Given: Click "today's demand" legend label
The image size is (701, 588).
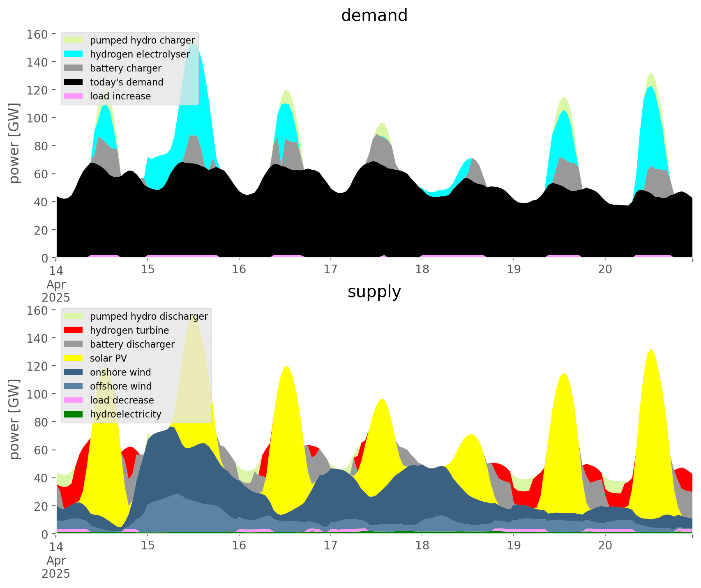Looking at the screenshot, I should tap(127, 82).
